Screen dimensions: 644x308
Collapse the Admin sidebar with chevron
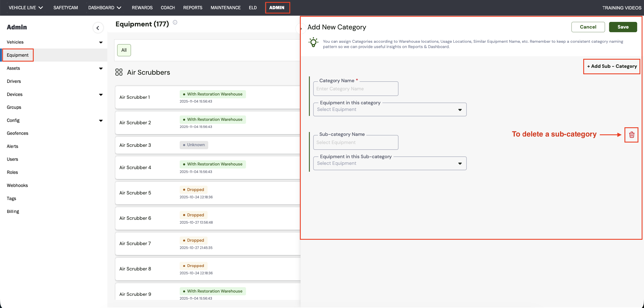click(98, 28)
